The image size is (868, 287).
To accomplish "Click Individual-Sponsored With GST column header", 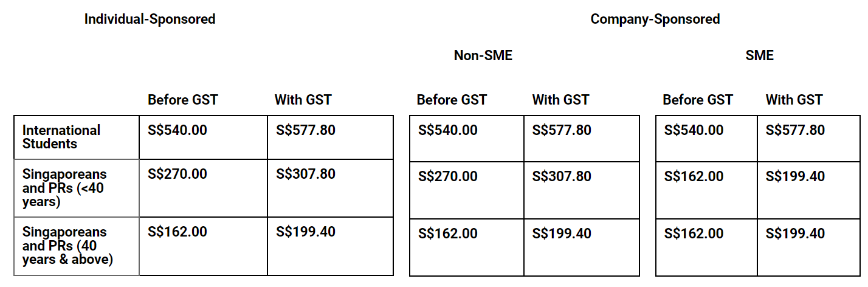I will tap(303, 100).
